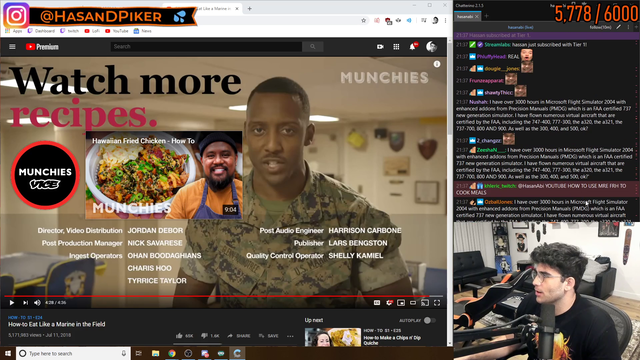Focus the YouTube search field
Image resolution: width=640 pixels, height=360 pixels.
coord(206,47)
